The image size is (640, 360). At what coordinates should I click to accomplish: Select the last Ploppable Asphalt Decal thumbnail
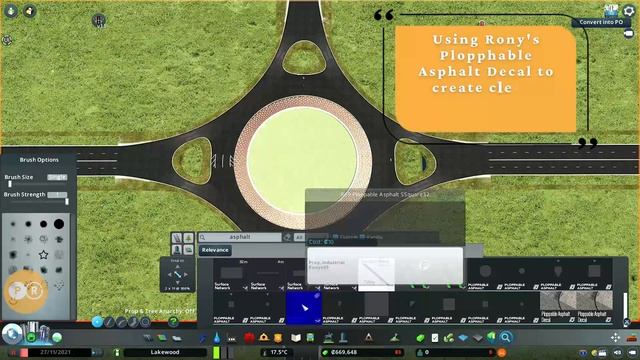[594, 308]
